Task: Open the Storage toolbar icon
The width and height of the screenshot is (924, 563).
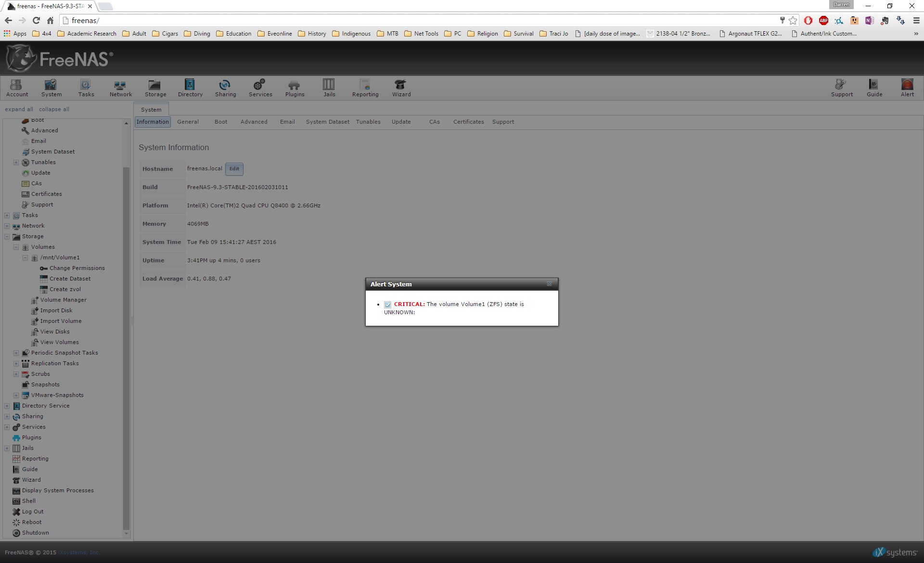Action: pyautogui.click(x=155, y=88)
